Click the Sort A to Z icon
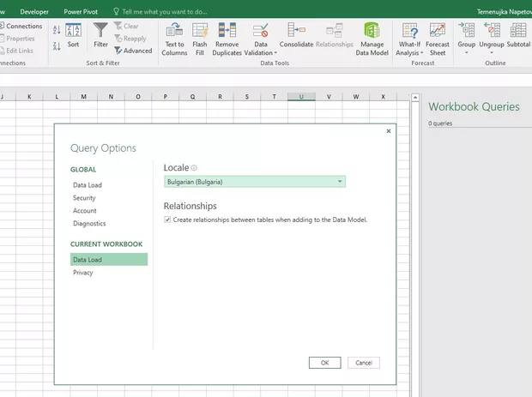The image size is (532, 397). [57, 29]
